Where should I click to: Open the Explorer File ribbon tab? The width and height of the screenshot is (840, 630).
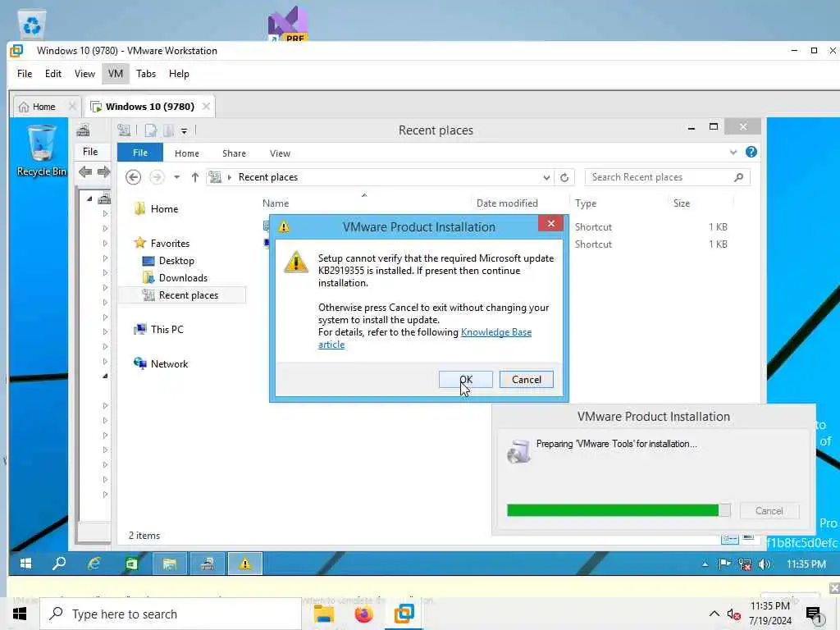coord(139,153)
